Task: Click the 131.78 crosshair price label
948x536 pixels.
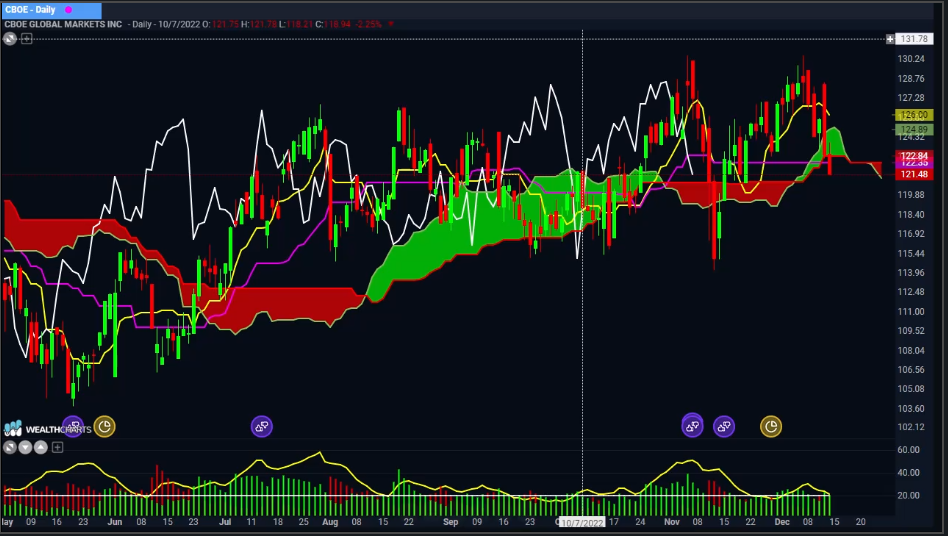Action: [914, 39]
